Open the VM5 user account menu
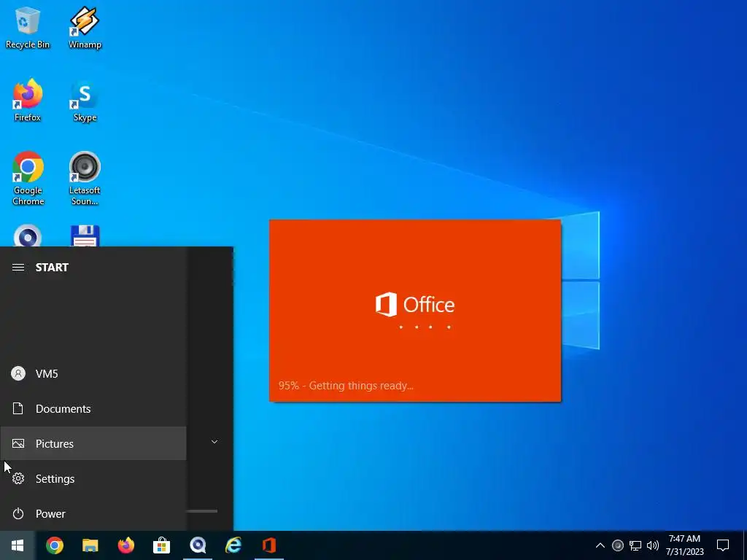This screenshot has height=560, width=747. coord(93,374)
